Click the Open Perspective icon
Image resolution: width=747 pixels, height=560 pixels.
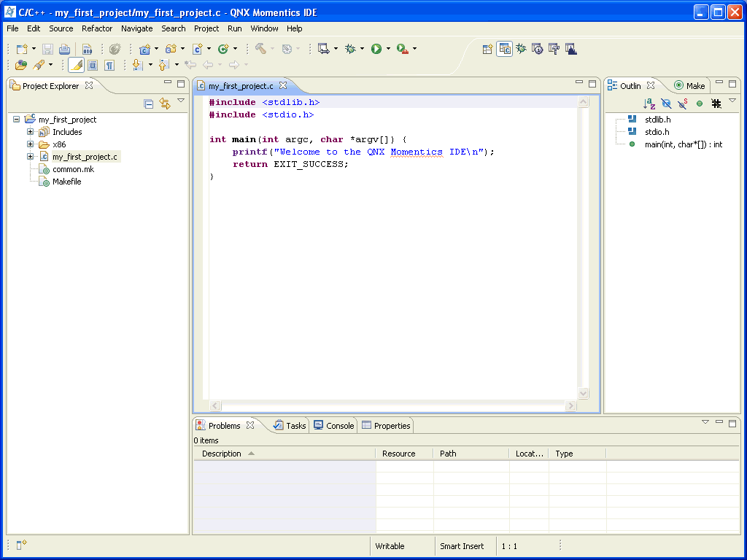tap(487, 49)
